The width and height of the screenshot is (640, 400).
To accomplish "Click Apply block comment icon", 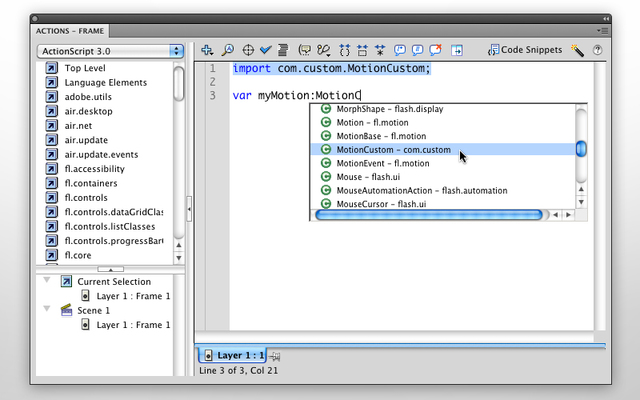I will pyautogui.click(x=400, y=50).
